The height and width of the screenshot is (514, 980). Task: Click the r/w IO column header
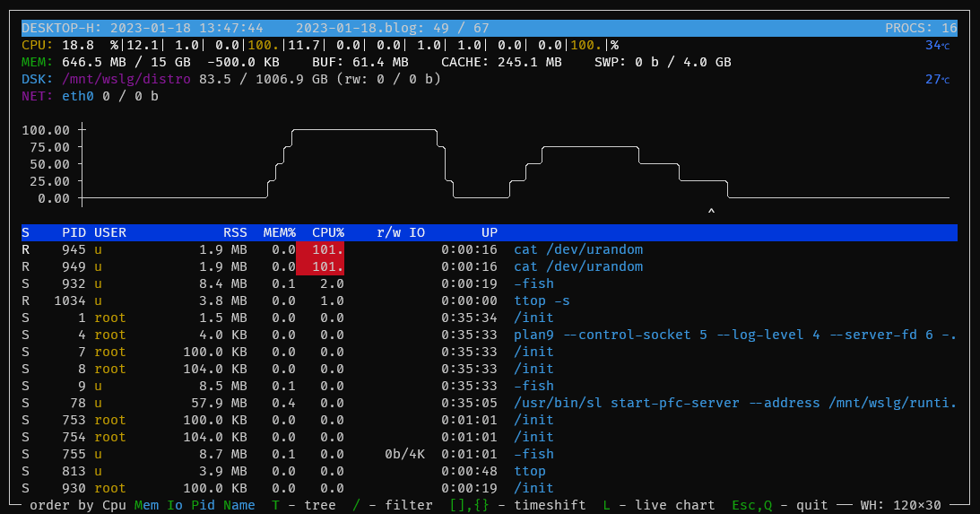point(401,232)
